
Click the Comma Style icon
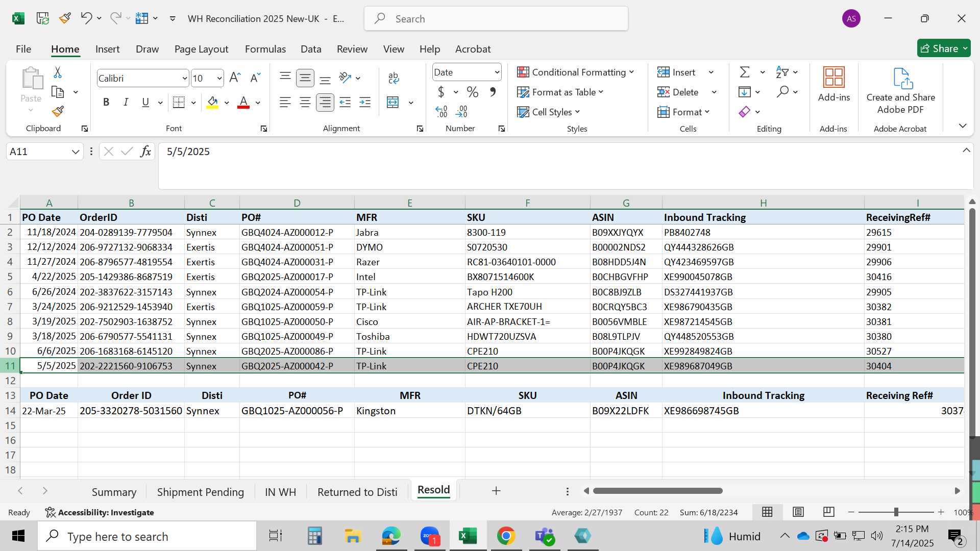click(x=493, y=92)
